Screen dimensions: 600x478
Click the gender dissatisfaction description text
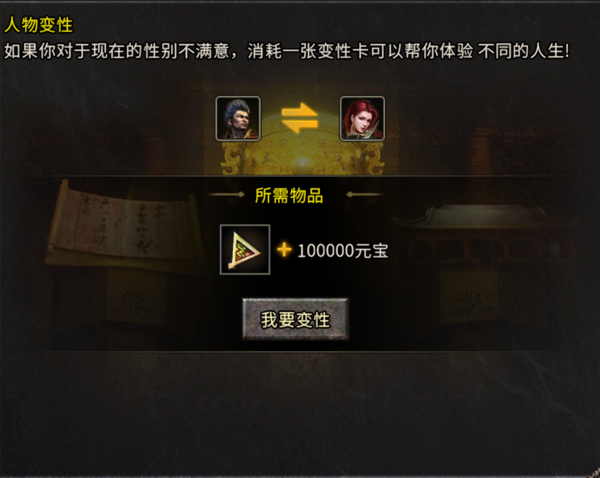(x=286, y=51)
